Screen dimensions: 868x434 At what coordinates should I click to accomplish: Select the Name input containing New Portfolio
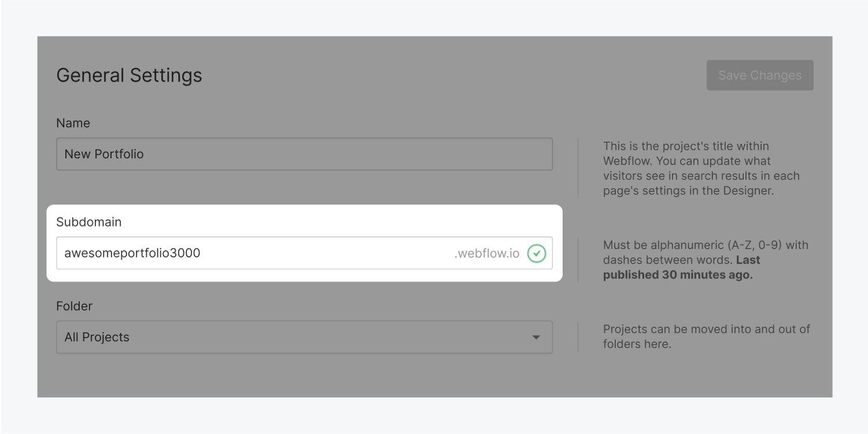(305, 154)
